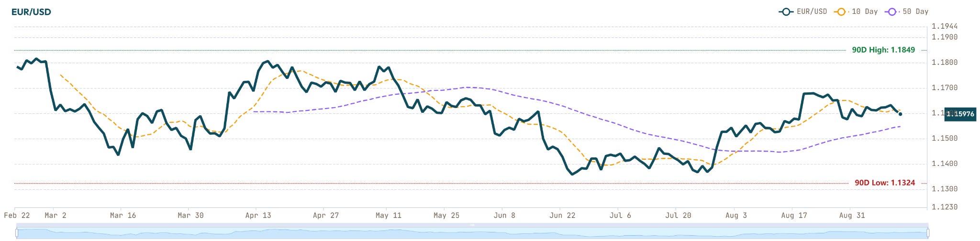Viewport: 980px width, 241px height.
Task: Click the current price label 1.15976
Action: (960, 114)
